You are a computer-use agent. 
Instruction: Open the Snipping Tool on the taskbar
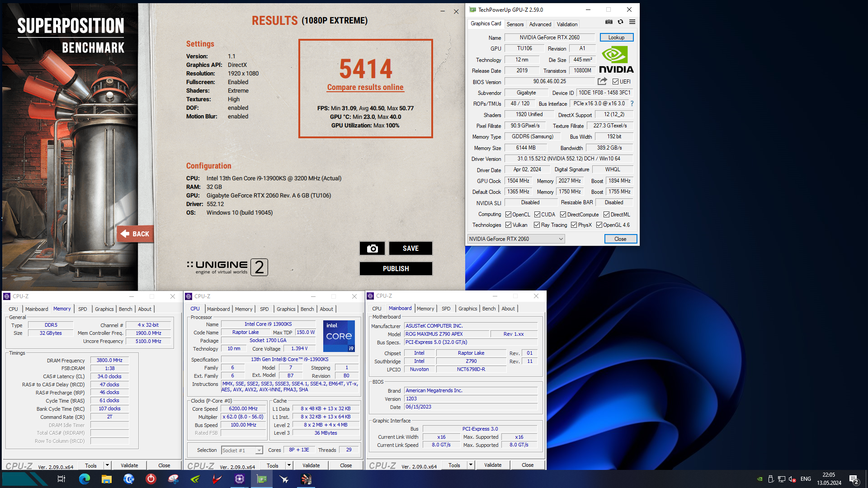[x=173, y=479]
